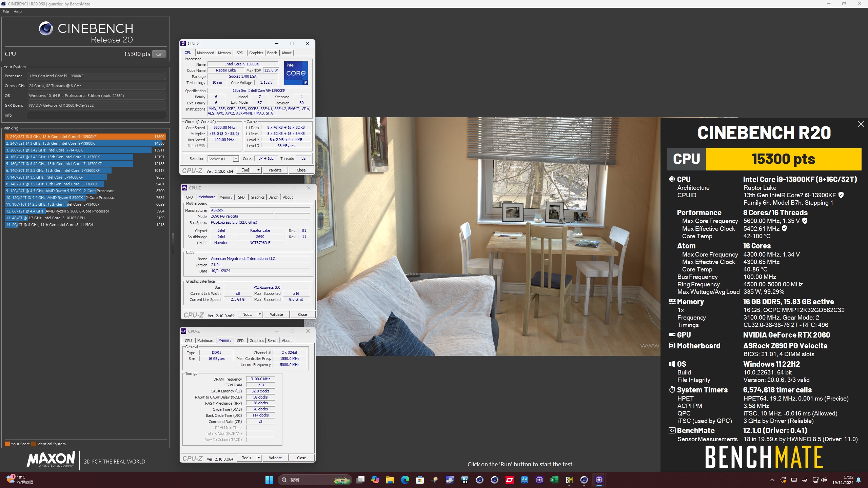Select the i9-13900K ranking row scoring 14880
Image resolution: width=868 pixels, height=488 pixels.
[x=85, y=143]
